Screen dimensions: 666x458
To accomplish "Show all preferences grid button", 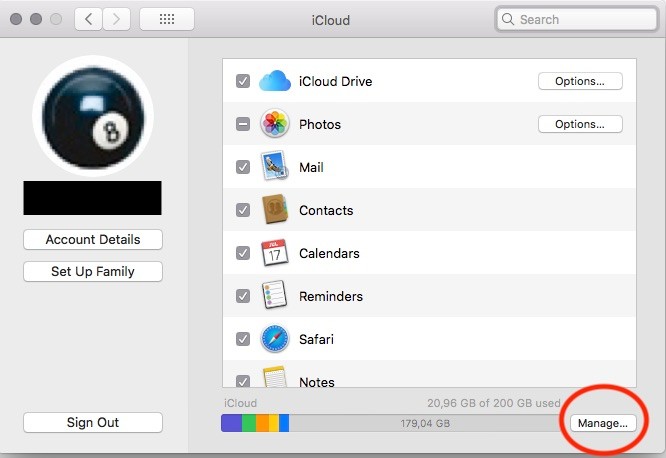I will tap(167, 19).
